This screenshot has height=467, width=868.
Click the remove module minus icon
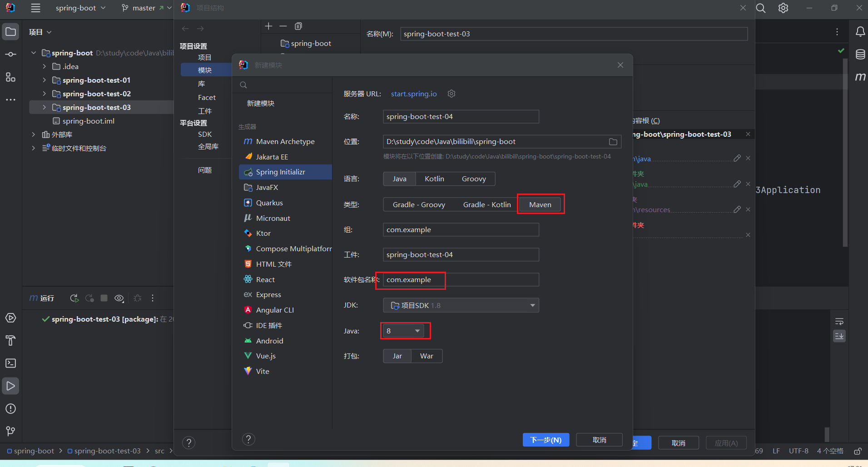[x=283, y=26]
